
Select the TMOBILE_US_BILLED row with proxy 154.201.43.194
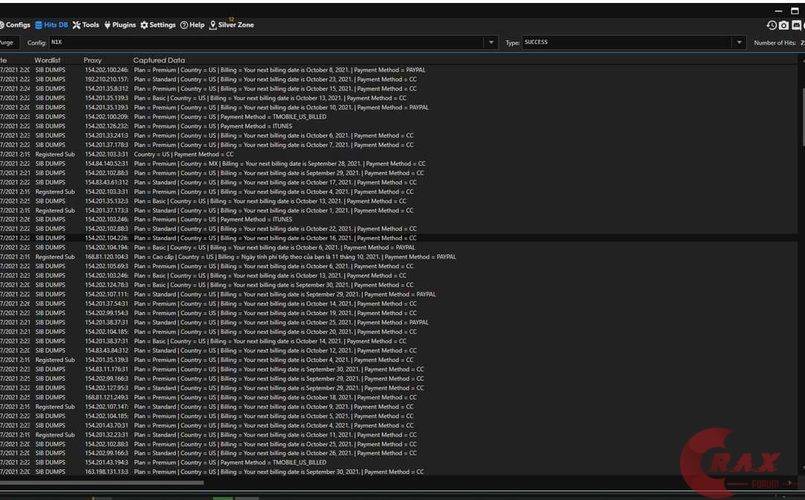pos(398,463)
